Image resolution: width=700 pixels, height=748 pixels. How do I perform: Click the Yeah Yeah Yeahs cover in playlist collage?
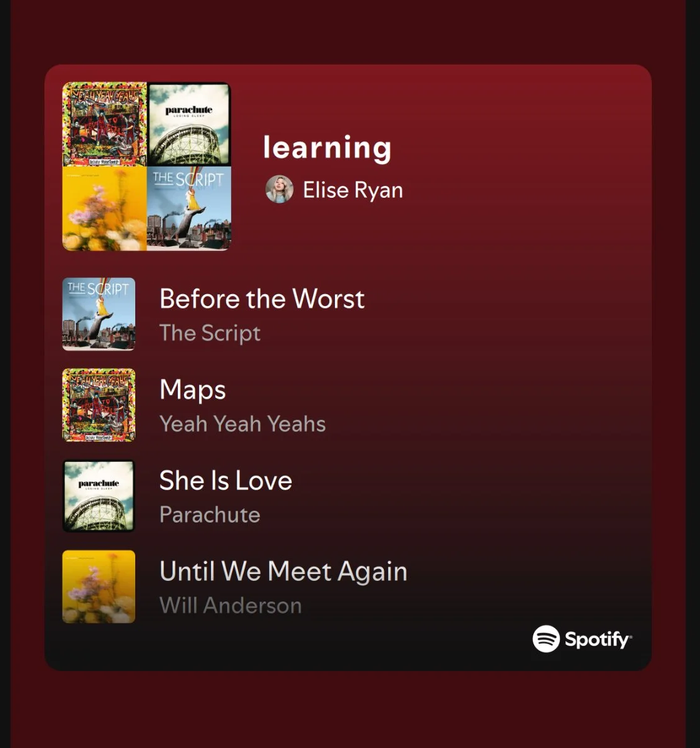(105, 124)
